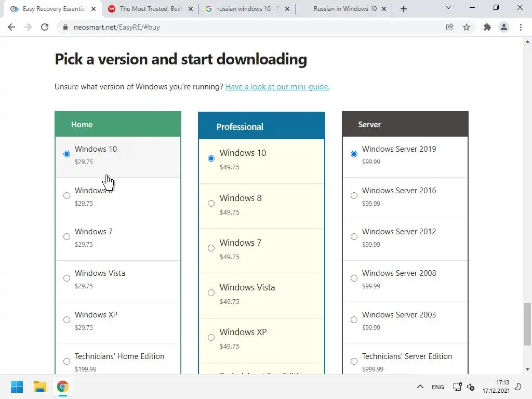Click the forward navigation arrow
Image resolution: width=532 pixels, height=399 pixels.
tap(28, 27)
